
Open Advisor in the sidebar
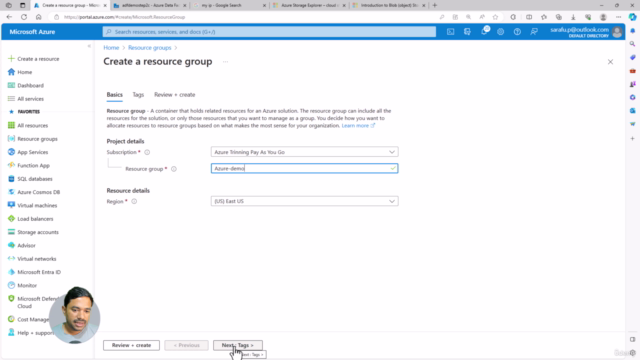point(26,245)
